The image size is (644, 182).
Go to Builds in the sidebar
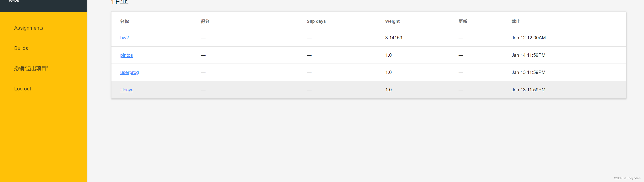(21, 48)
